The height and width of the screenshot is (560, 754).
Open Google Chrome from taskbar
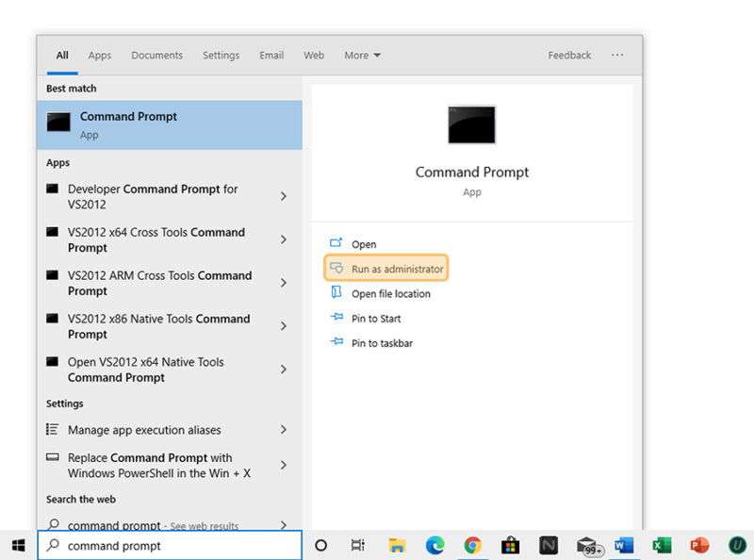point(473,545)
